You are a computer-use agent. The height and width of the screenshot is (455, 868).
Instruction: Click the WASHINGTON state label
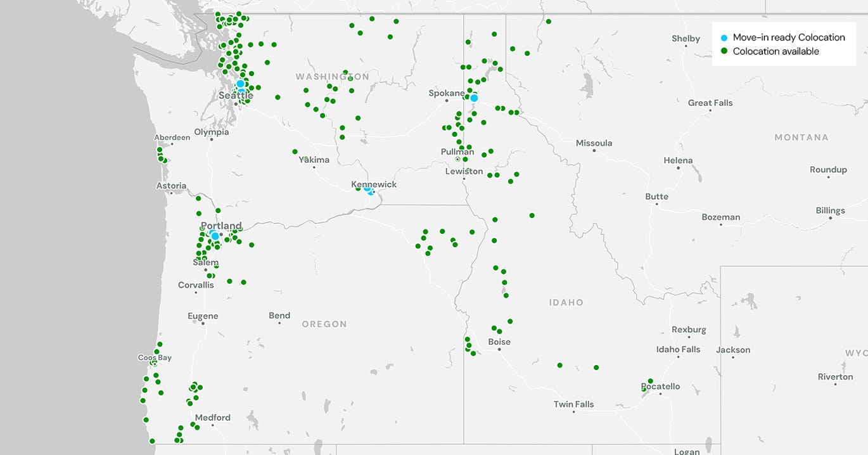(333, 75)
